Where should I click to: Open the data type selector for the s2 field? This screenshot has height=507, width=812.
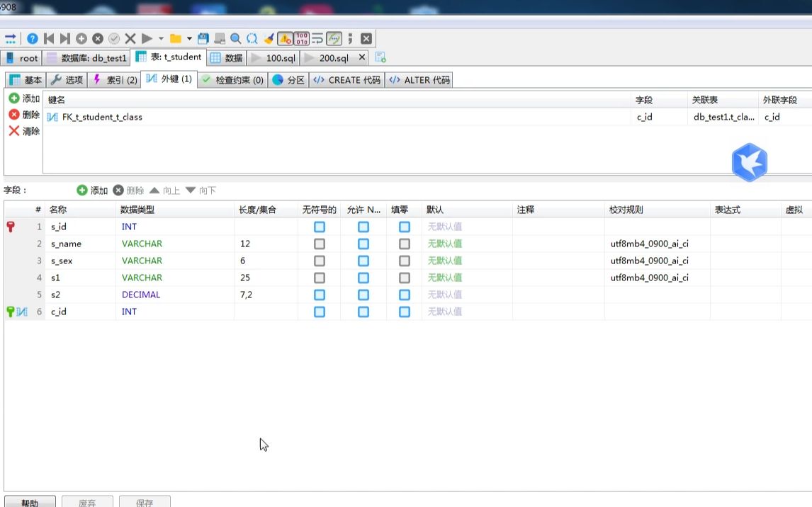(174, 295)
